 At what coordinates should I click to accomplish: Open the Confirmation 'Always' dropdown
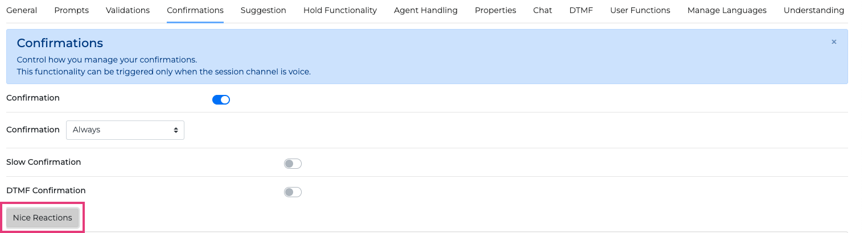[x=125, y=130]
